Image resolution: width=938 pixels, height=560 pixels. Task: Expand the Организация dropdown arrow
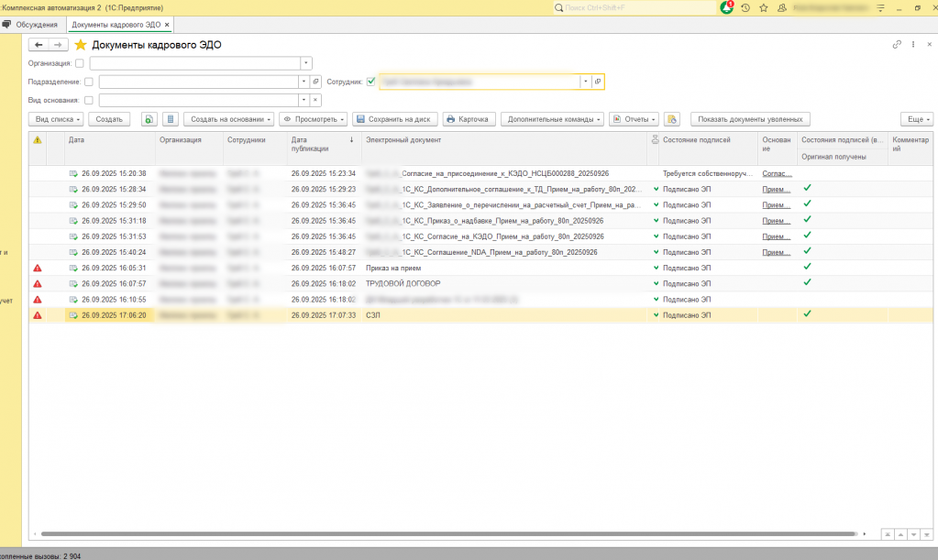point(305,62)
